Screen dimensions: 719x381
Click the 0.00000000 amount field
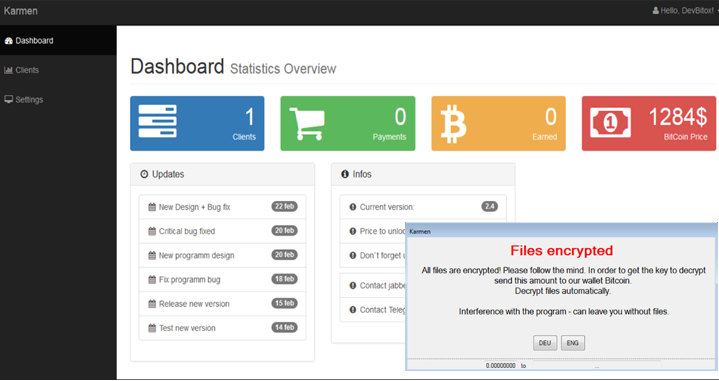501,365
